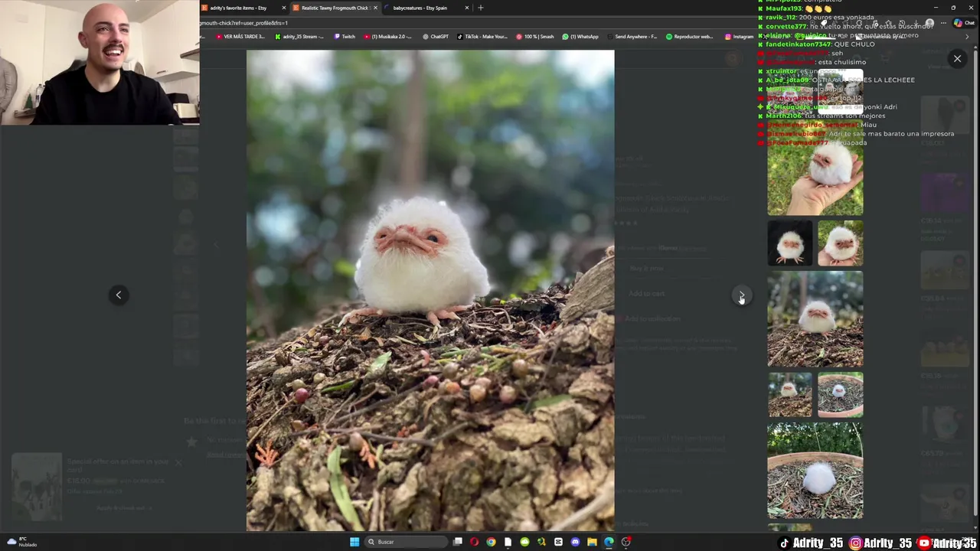Switch to Microsoft Edge on the taskbar
The width and height of the screenshot is (980, 551).
[x=609, y=542]
